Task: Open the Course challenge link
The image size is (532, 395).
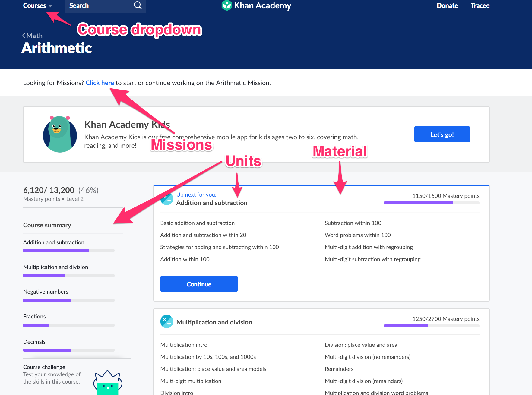Action: 44,367
